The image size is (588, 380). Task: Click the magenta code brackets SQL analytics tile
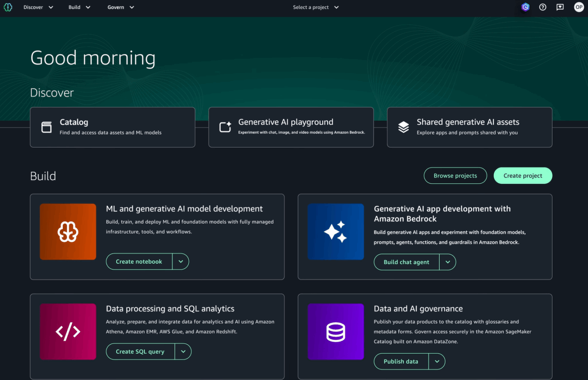[x=68, y=332]
